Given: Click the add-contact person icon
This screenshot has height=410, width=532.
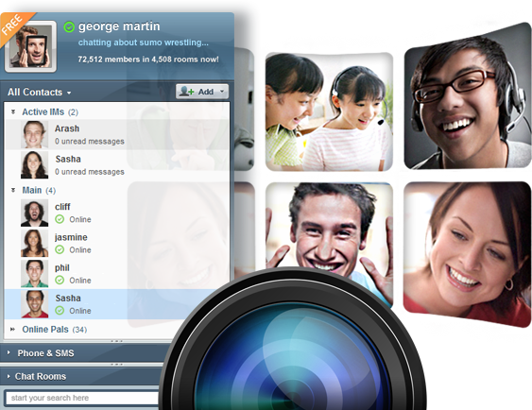Looking at the screenshot, I should point(186,92).
